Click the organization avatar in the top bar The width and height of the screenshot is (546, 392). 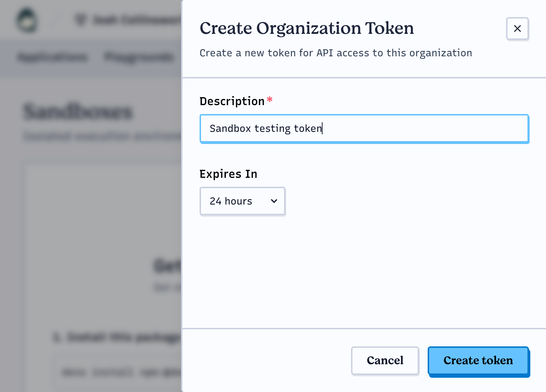27,20
